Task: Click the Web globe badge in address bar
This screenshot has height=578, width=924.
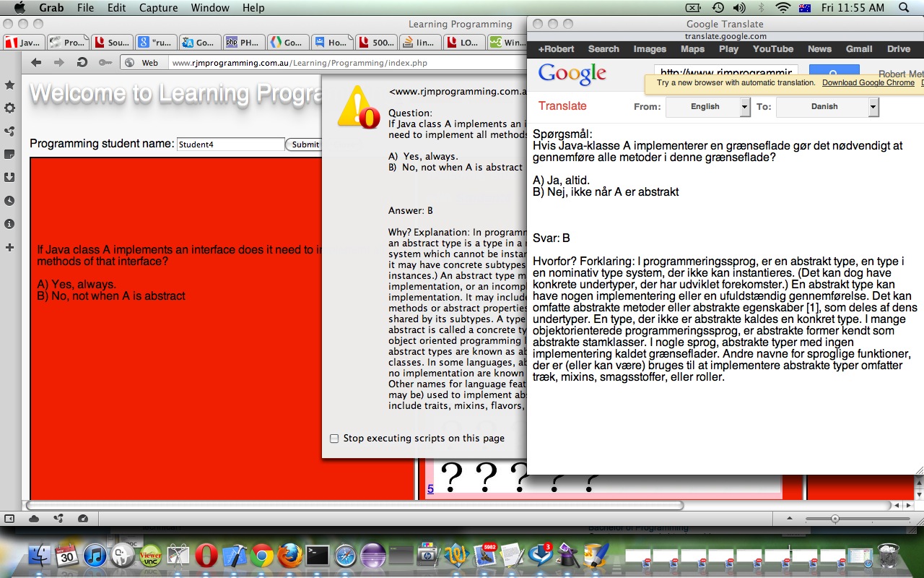Action: tap(141, 63)
